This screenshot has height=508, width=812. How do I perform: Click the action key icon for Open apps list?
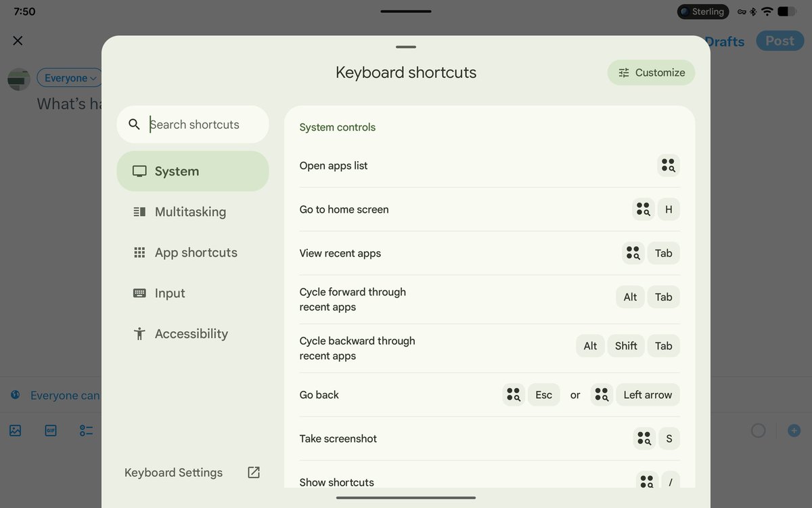(x=669, y=165)
